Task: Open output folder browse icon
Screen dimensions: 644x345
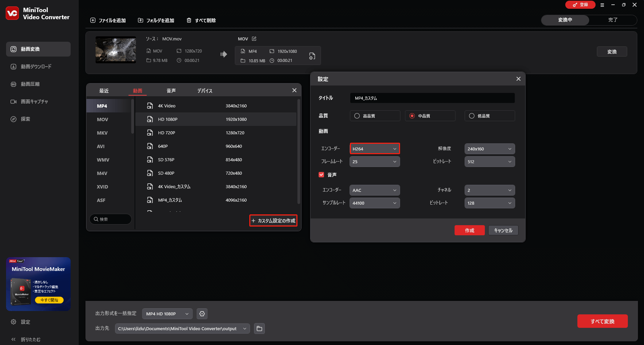Action: point(259,329)
